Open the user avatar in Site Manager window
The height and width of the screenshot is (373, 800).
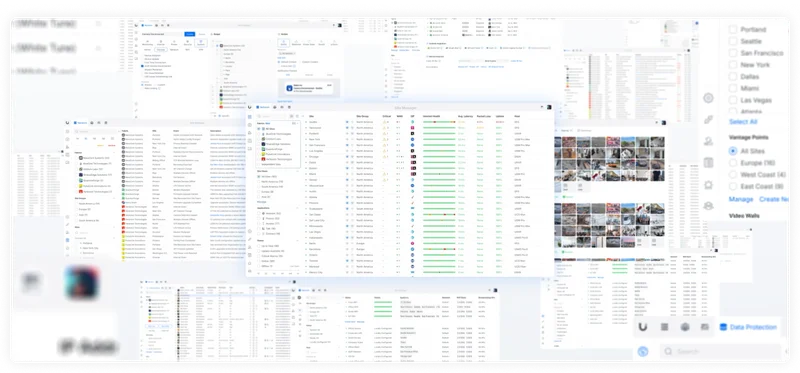[x=548, y=107]
